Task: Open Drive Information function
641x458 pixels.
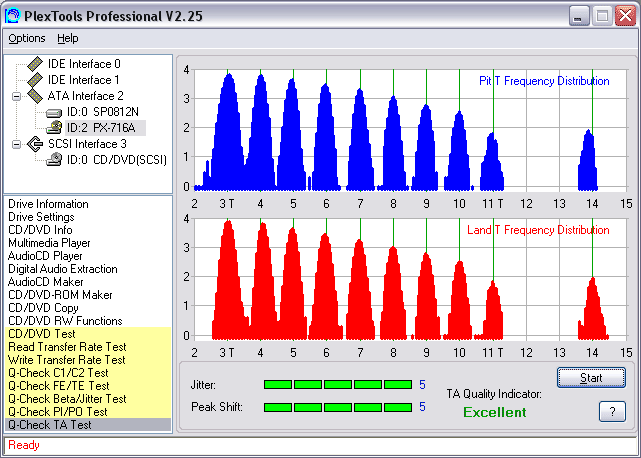Action: (48, 204)
